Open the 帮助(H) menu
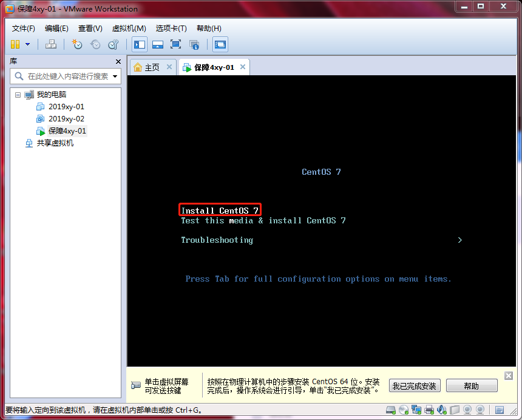The image size is (522, 420). [x=209, y=29]
